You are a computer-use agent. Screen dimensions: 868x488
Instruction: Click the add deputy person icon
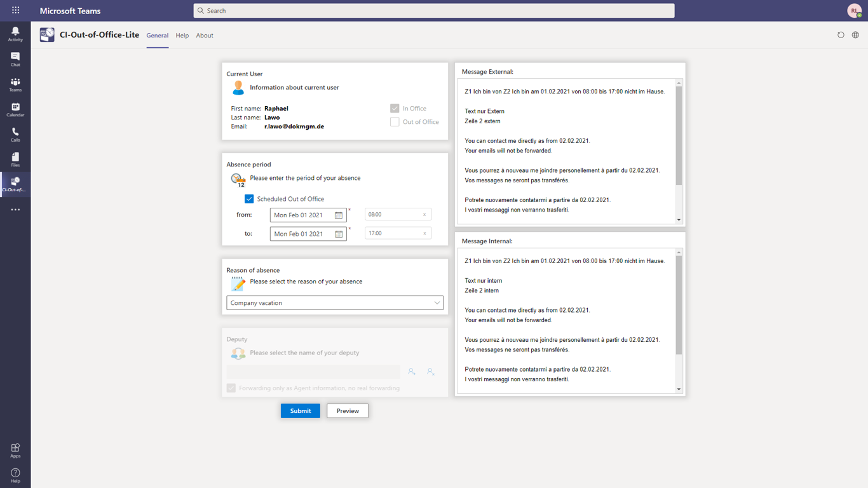[412, 371]
